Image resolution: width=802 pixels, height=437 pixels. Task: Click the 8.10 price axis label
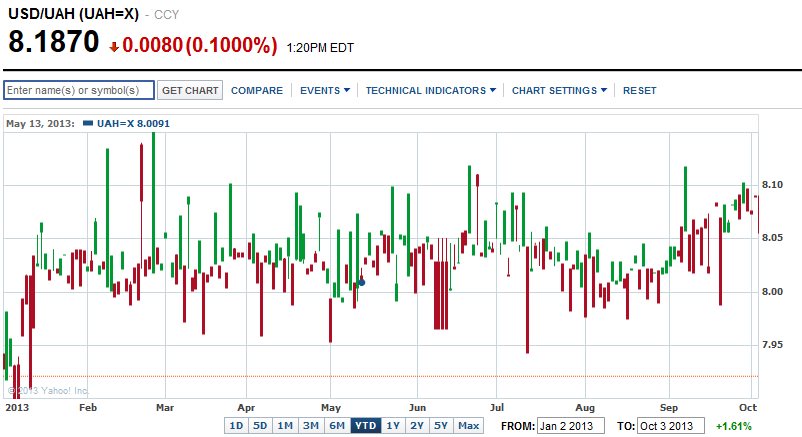point(772,185)
